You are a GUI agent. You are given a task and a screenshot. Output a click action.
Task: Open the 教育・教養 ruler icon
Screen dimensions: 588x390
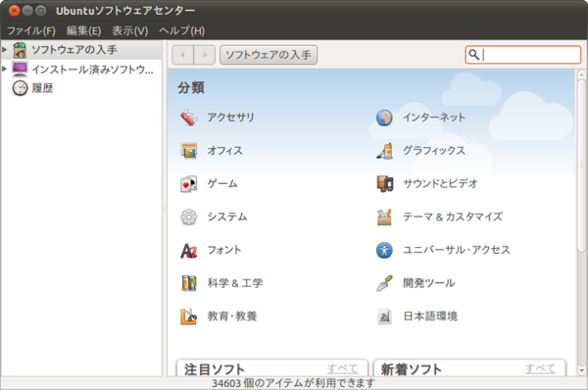pyautogui.click(x=188, y=317)
